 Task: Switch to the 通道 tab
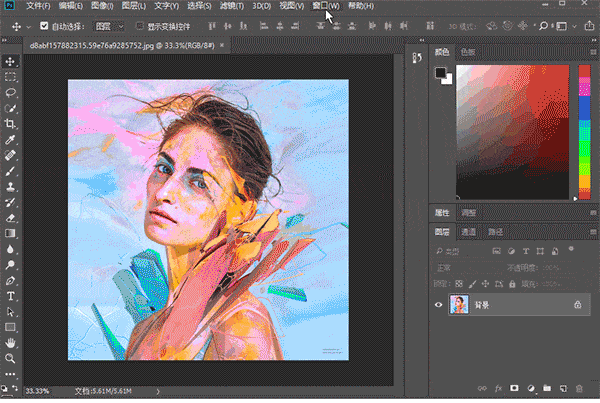(x=468, y=231)
